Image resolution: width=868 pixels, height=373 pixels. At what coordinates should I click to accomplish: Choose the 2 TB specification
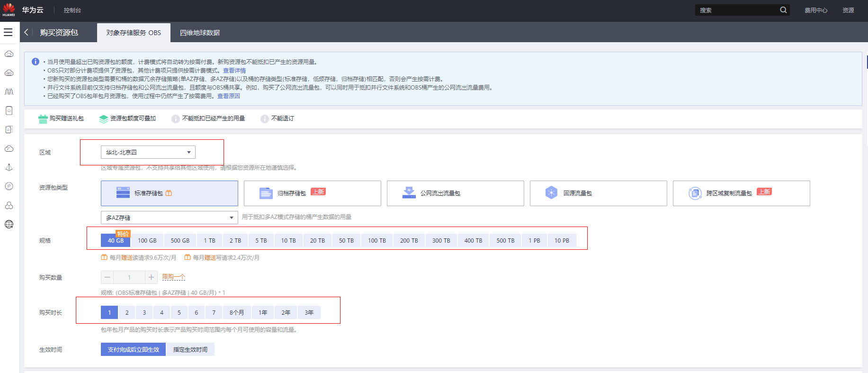[x=235, y=240]
